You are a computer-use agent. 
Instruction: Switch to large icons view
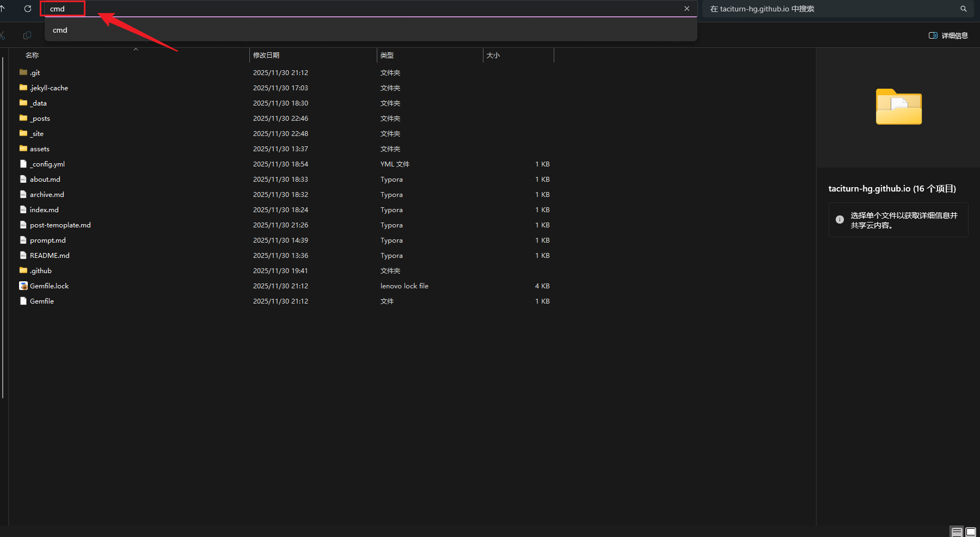point(971,532)
